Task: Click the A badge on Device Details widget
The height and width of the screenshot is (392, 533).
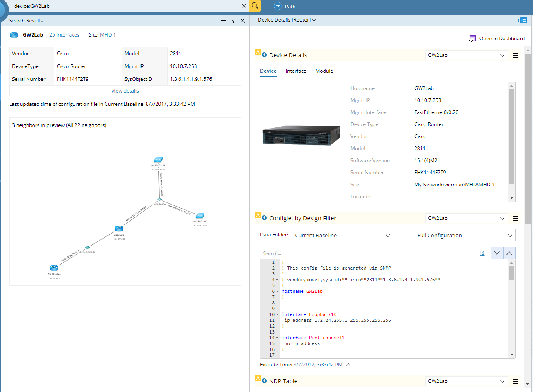Action: pyautogui.click(x=258, y=52)
